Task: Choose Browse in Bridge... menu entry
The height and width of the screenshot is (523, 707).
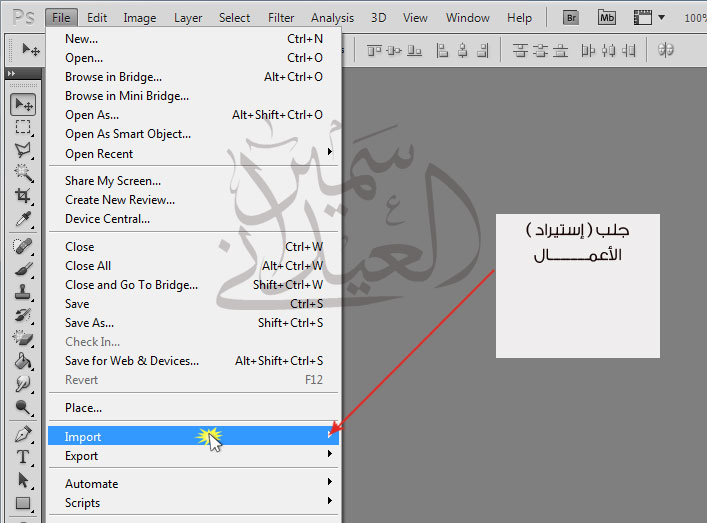Action: 113,77
